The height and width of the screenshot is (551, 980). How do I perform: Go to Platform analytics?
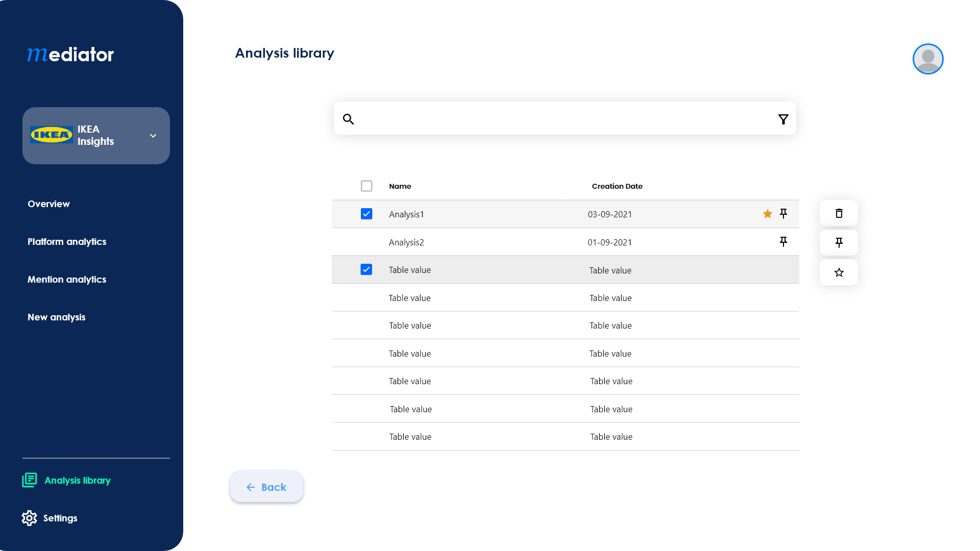[x=67, y=241]
